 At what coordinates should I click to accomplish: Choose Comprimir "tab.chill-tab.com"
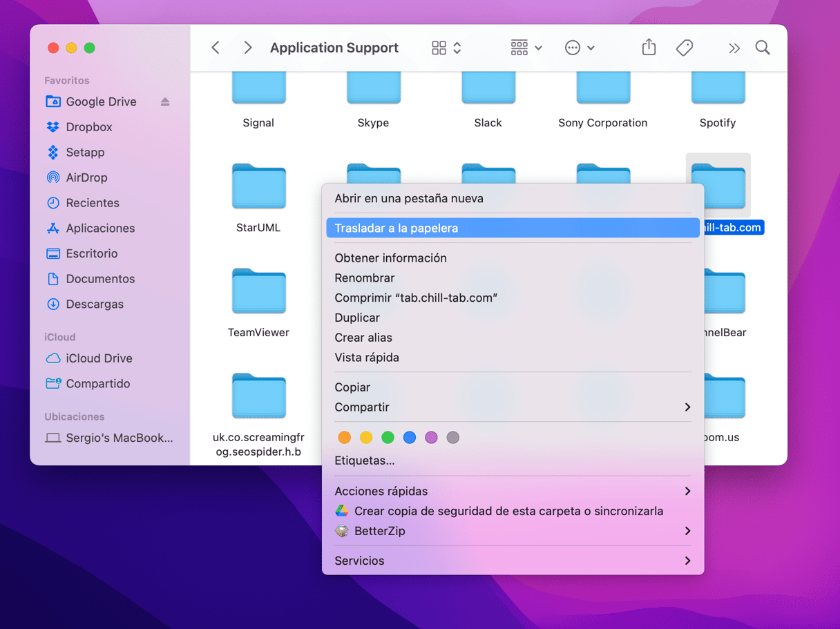click(x=513, y=298)
